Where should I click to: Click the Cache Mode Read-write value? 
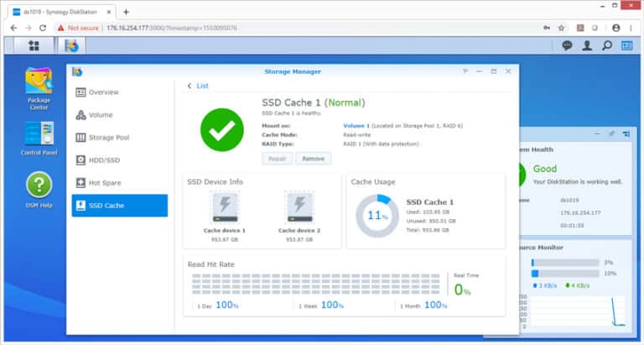357,135
